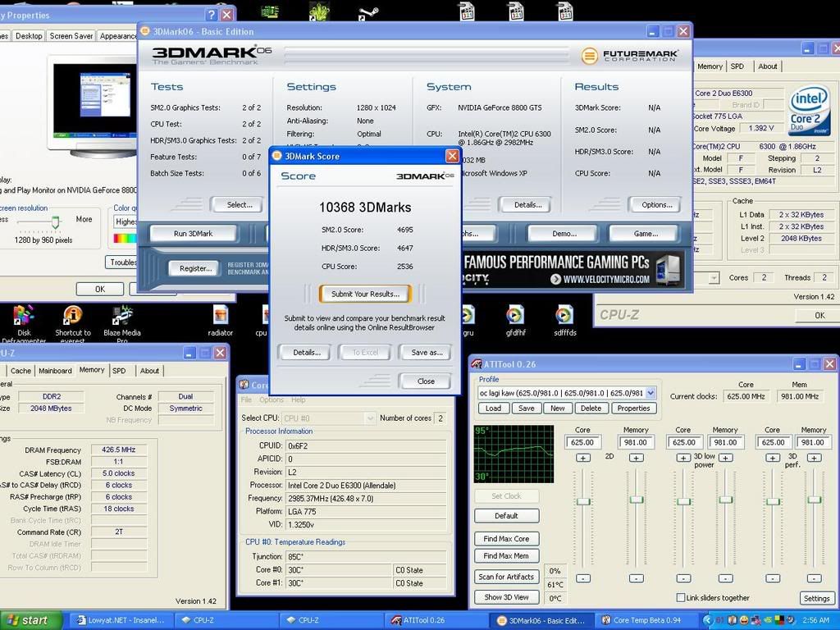Click the Futuremark Corporation logo in 3DMark06
The image size is (840, 630).
pyautogui.click(x=630, y=57)
